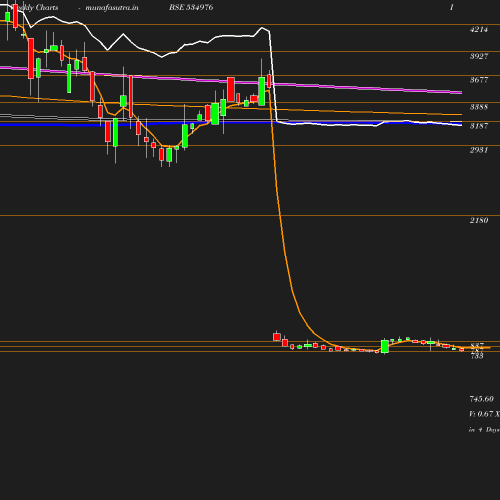Click the large green candle after the crash
The image size is (500, 500).
(x=385, y=346)
